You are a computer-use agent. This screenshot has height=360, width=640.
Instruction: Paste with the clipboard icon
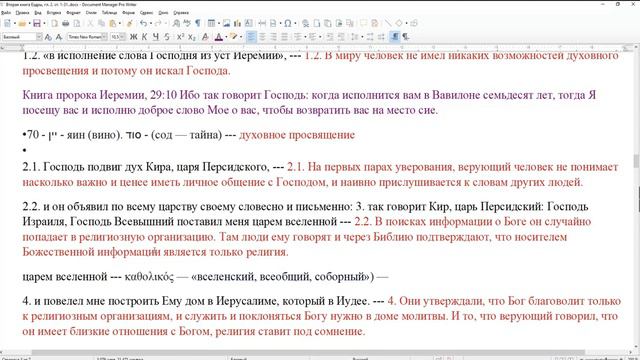(112, 23)
